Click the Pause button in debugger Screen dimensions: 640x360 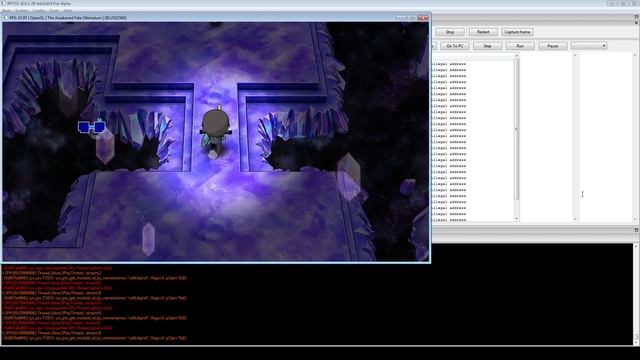coord(553,46)
